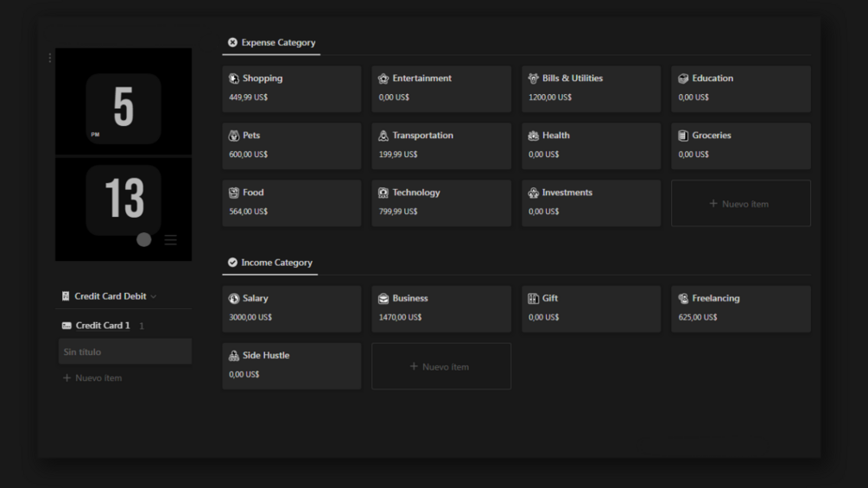Switch to the Expense Category tab
Image resolution: width=868 pixels, height=488 pixels.
(x=271, y=42)
